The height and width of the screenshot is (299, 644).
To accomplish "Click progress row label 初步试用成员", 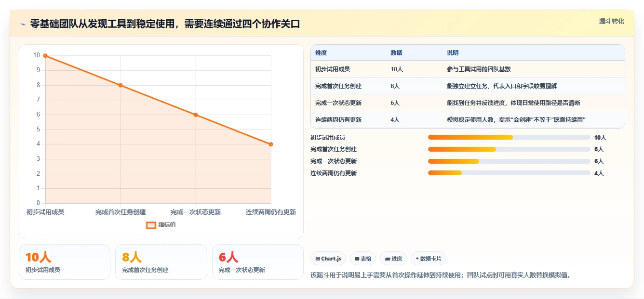I will coord(328,137).
